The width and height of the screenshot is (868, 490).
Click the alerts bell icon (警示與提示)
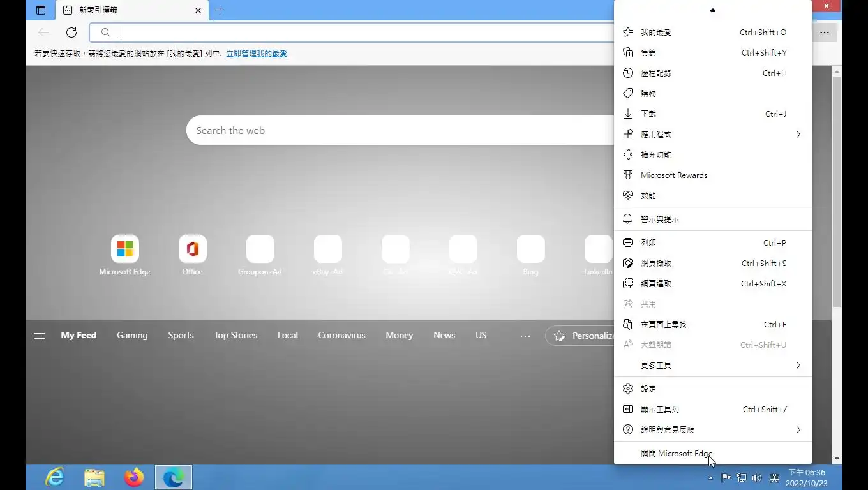[x=628, y=219]
